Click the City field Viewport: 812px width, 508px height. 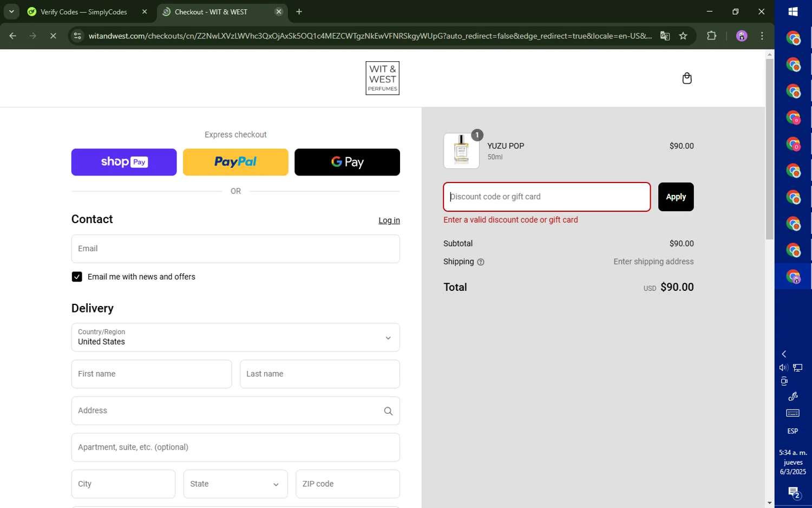coord(123,484)
